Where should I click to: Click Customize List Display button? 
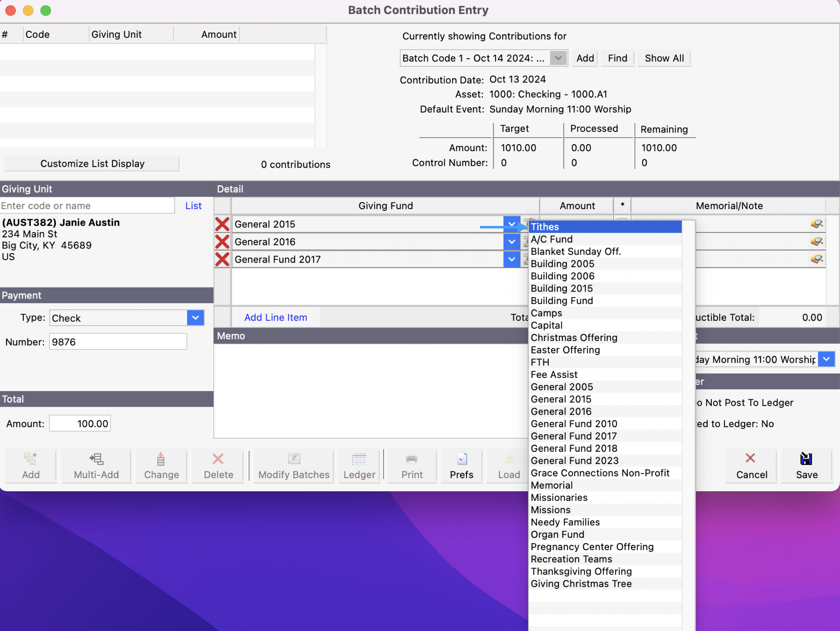[92, 164]
